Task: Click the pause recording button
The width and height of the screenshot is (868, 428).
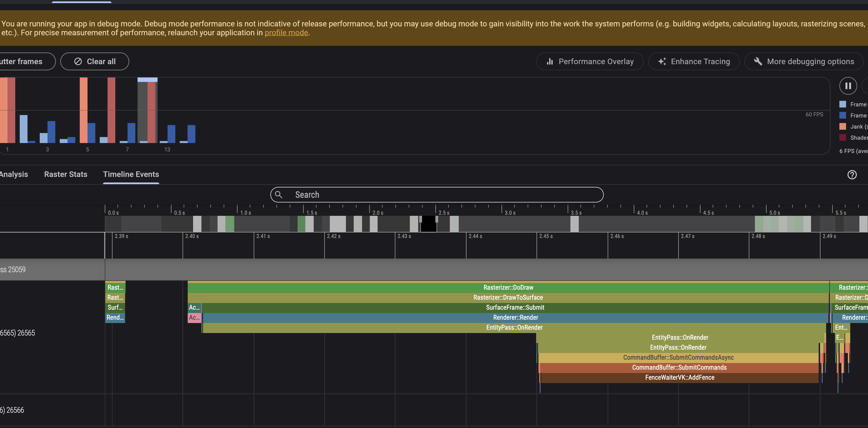Action: [x=848, y=86]
